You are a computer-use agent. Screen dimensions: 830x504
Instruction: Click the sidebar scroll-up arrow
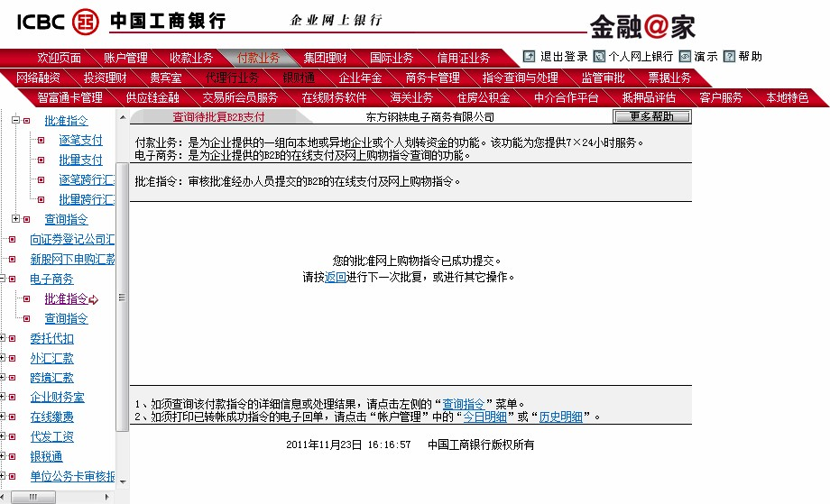tap(123, 117)
